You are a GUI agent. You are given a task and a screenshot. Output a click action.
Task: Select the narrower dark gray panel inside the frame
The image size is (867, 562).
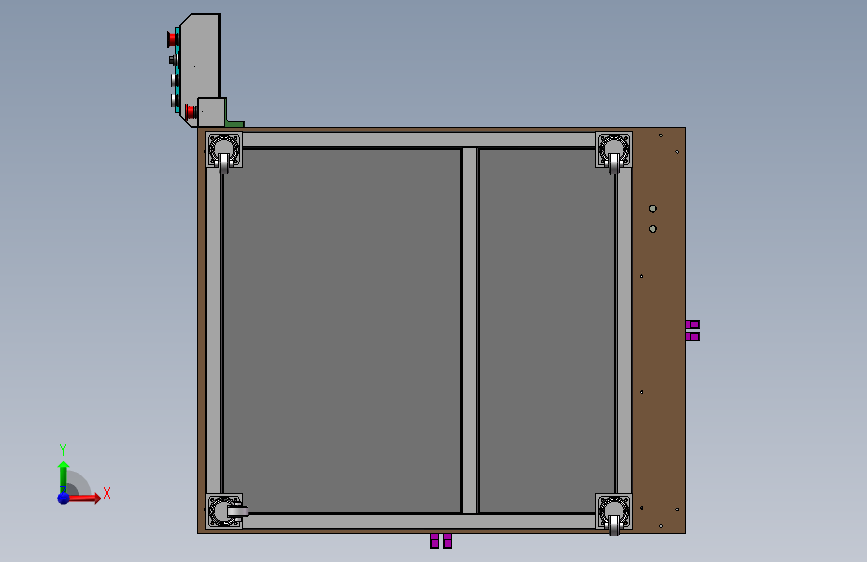[x=546, y=330]
